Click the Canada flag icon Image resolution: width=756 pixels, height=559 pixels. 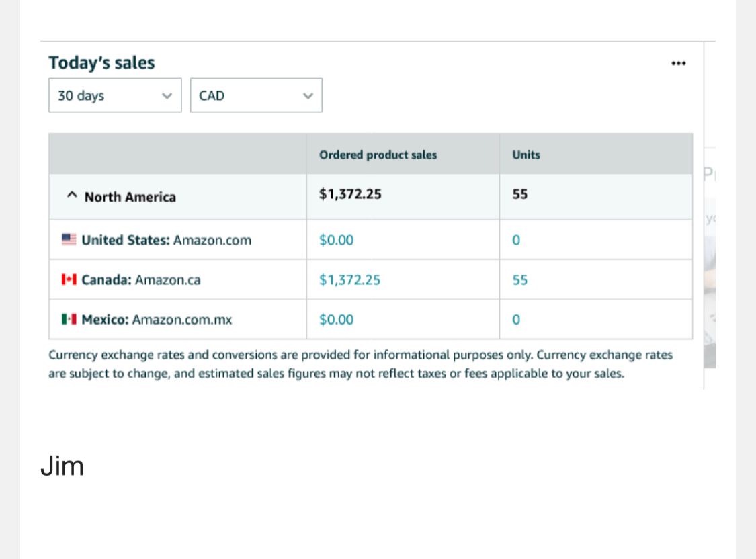(69, 279)
